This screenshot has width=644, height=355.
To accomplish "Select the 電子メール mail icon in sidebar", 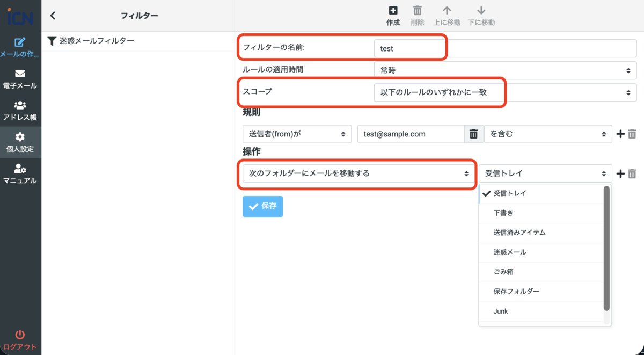I will point(20,79).
